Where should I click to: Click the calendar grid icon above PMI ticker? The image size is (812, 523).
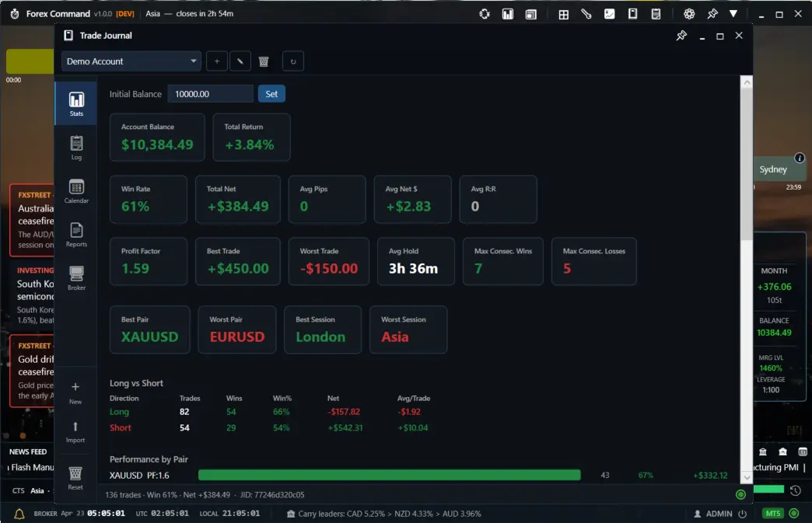[x=802, y=452]
